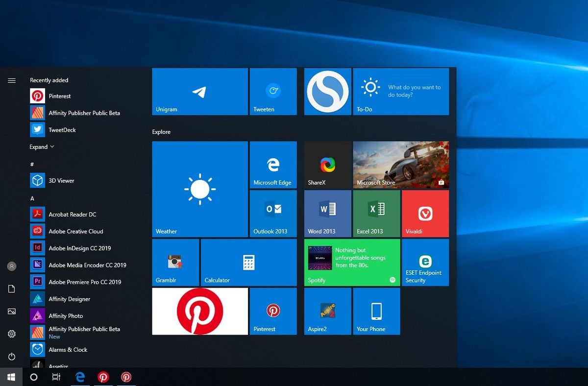Open the Calculator tile
This screenshot has height=386, width=588.
[248, 262]
